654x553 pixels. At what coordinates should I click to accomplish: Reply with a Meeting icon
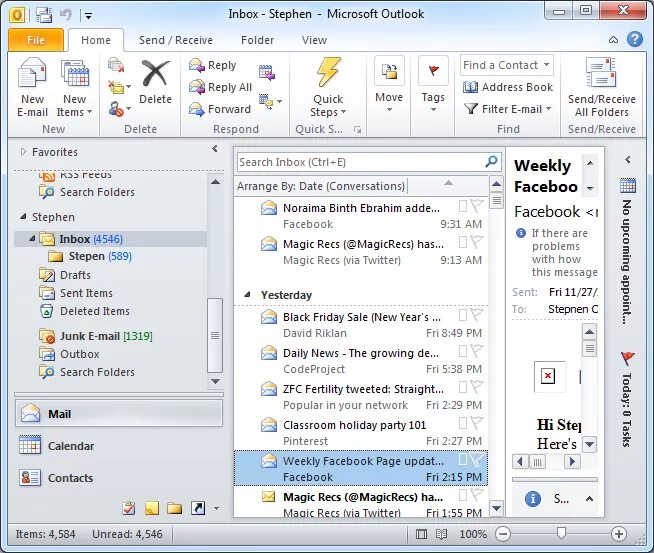click(x=267, y=72)
